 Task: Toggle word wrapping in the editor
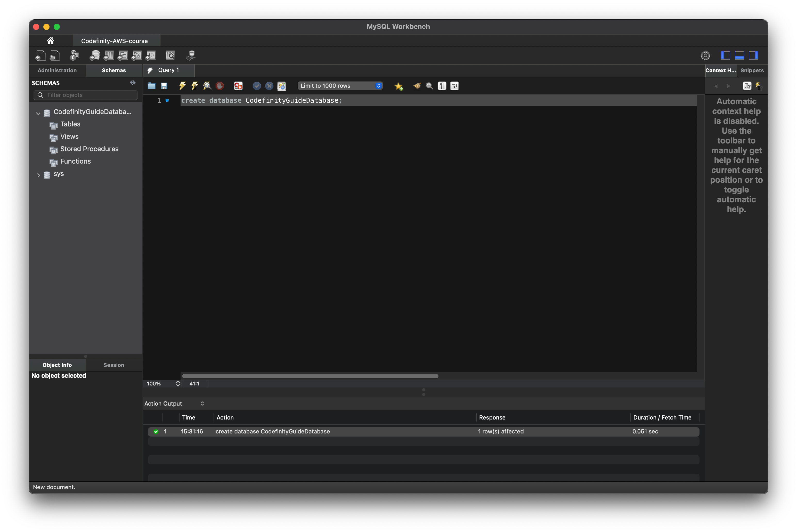coord(454,86)
